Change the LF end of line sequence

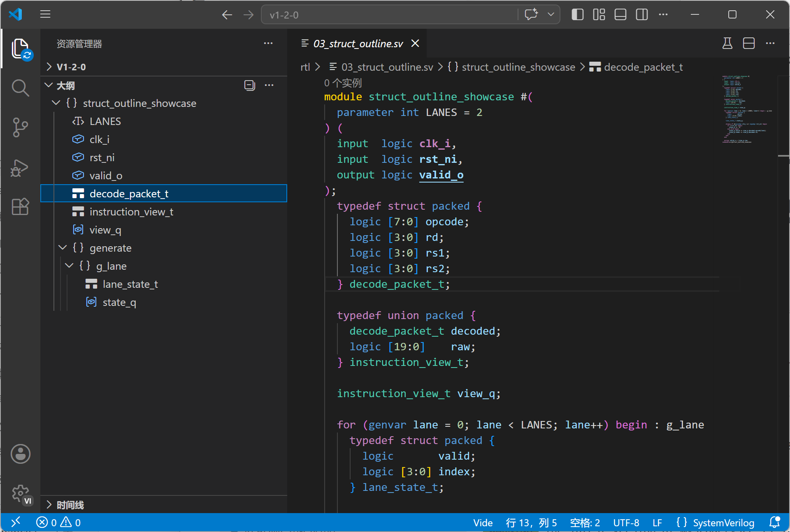(x=657, y=523)
